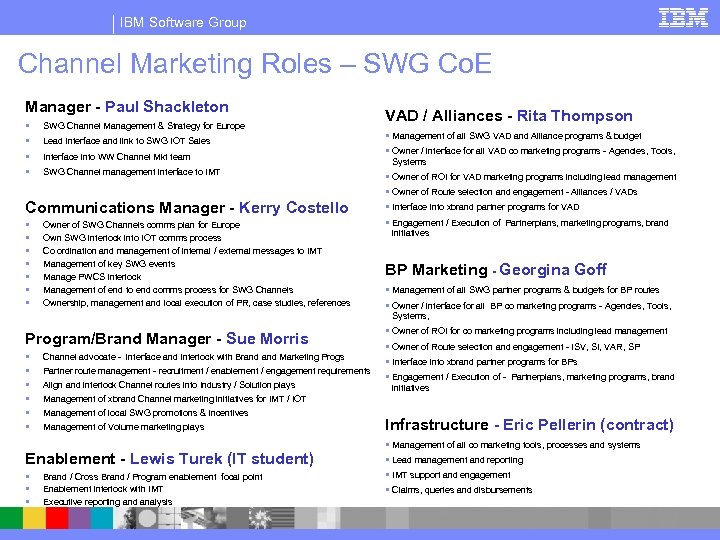
Task: Select 'Interface into WW Channel Mkt team' bullet
Action: tap(117, 157)
